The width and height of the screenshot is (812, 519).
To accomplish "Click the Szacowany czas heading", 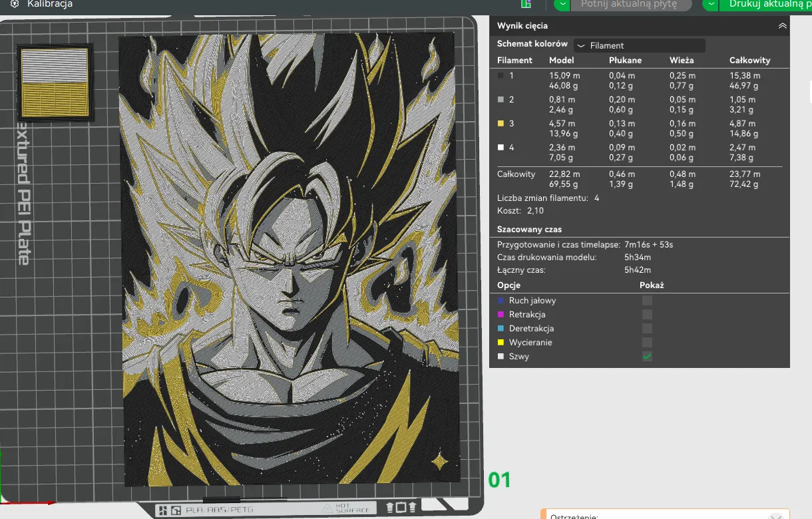I will (x=529, y=230).
